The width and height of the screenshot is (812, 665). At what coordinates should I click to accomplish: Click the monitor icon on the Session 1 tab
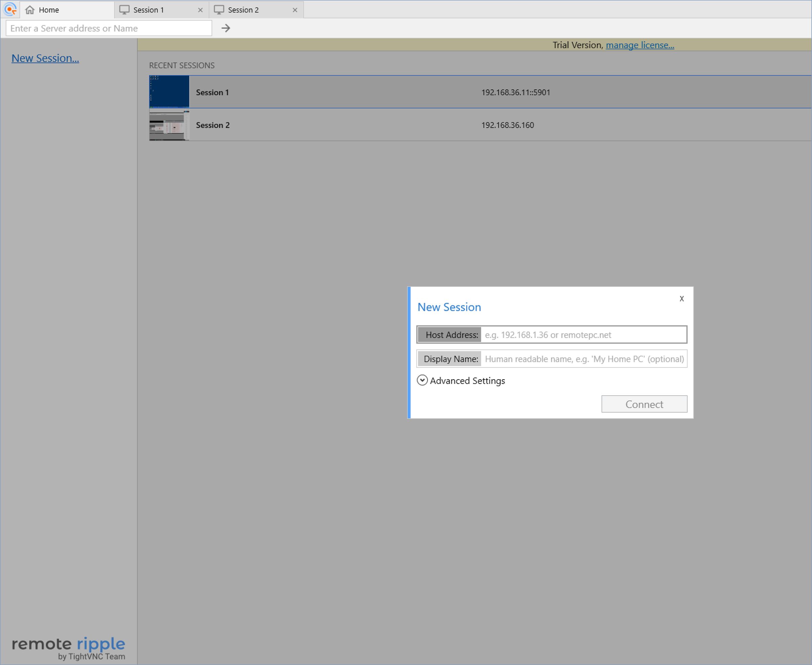click(x=124, y=9)
